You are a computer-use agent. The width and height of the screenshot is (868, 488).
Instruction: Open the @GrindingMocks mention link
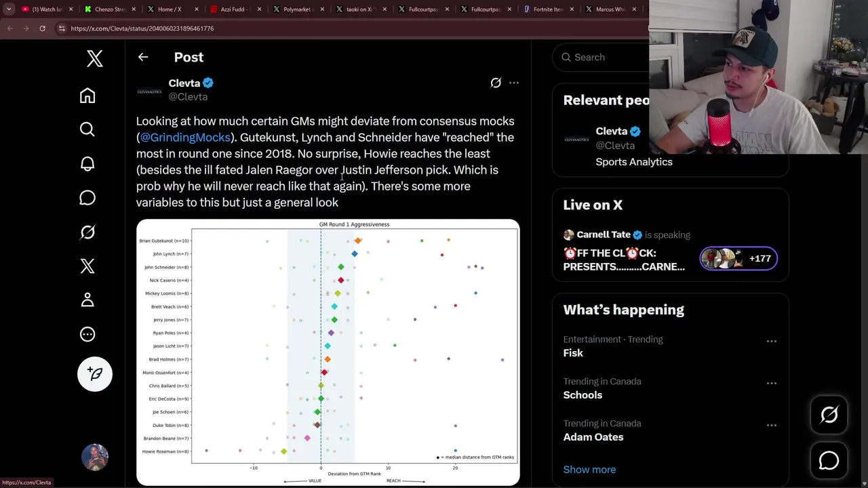coord(185,137)
